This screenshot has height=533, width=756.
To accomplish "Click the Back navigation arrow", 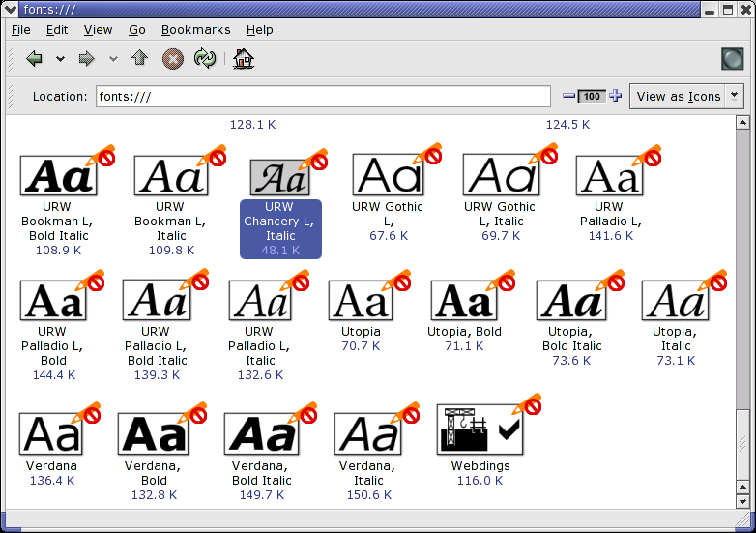I will point(35,59).
